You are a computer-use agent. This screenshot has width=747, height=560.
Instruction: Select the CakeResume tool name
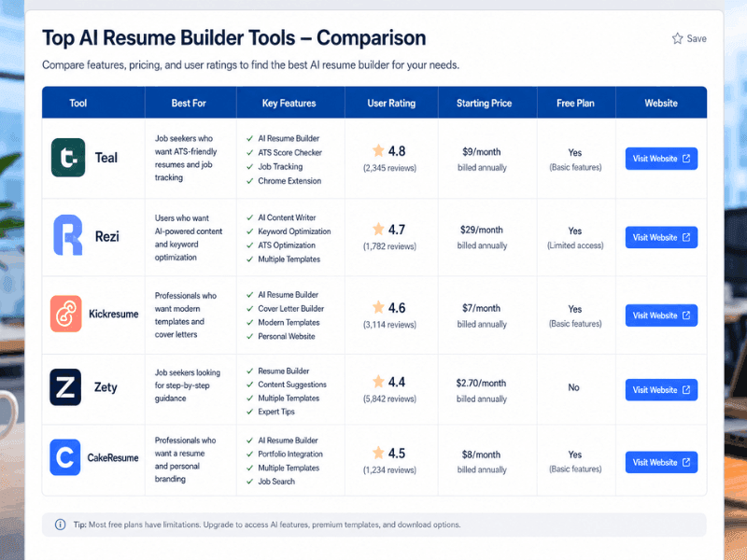[112, 457]
